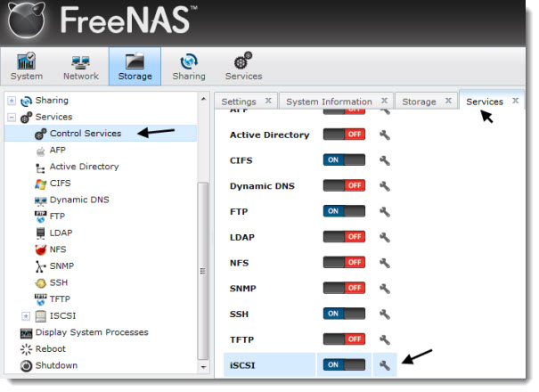The image size is (539, 392).
Task: Toggle the Active Directory service switch
Action: (344, 135)
